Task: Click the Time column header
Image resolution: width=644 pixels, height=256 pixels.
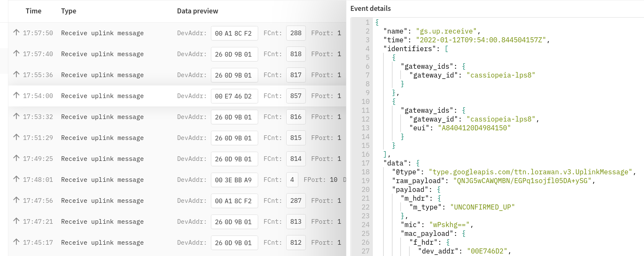Action: (x=33, y=11)
